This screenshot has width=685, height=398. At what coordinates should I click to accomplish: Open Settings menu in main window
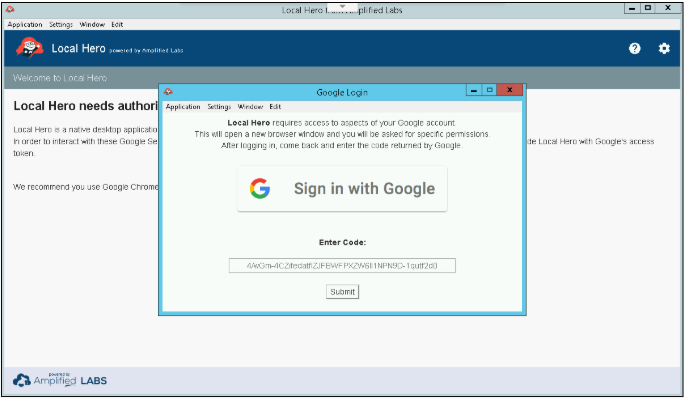[61, 24]
